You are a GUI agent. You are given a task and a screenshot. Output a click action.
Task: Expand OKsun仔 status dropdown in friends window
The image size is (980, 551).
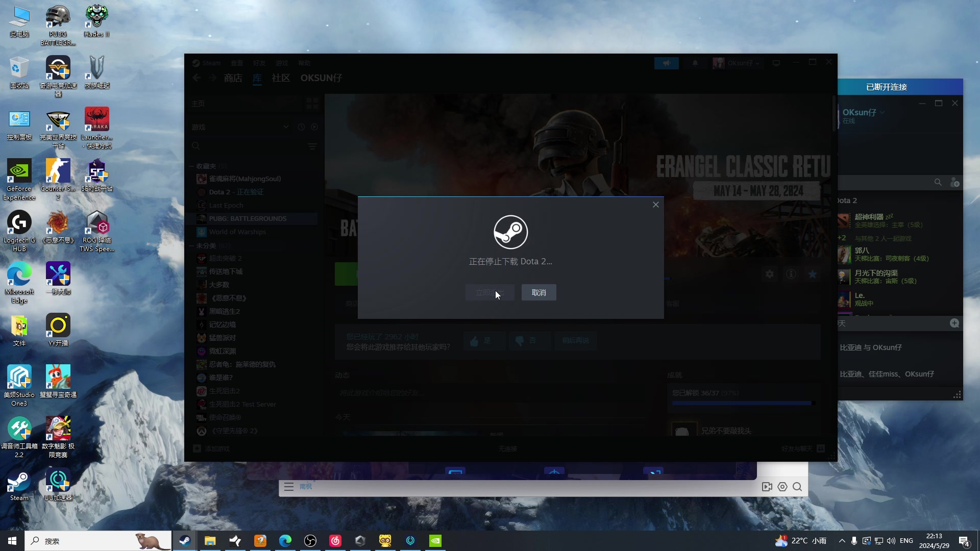(883, 113)
